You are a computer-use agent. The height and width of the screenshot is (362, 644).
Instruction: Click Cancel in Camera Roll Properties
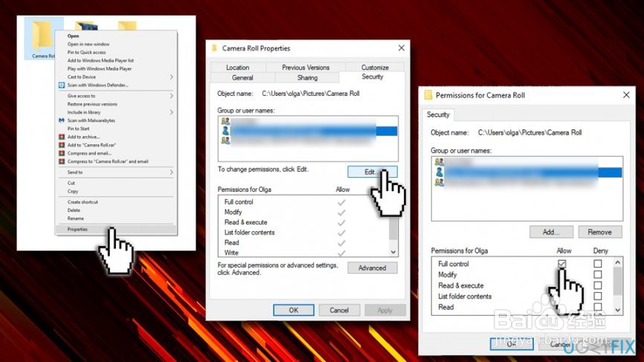click(x=339, y=310)
